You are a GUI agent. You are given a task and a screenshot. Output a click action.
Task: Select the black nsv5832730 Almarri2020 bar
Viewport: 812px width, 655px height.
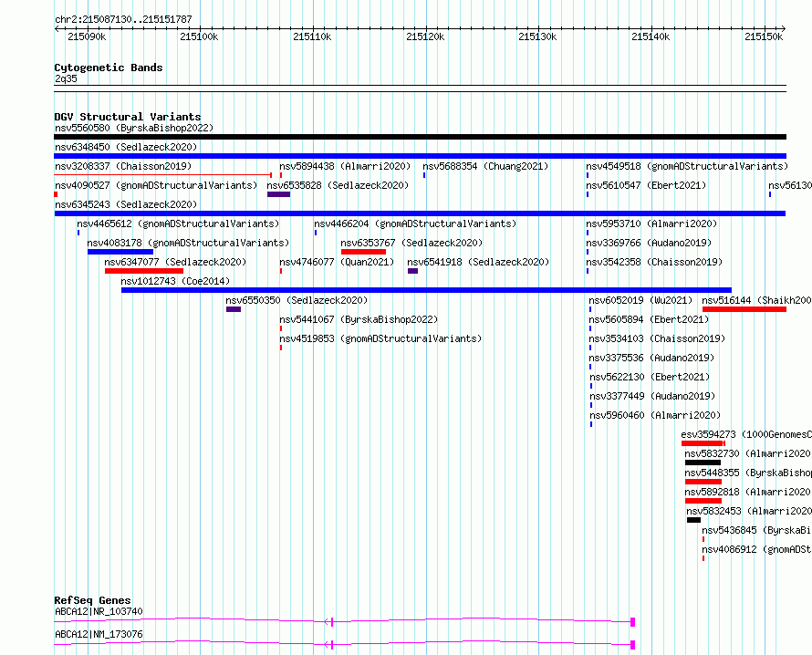coord(703,463)
